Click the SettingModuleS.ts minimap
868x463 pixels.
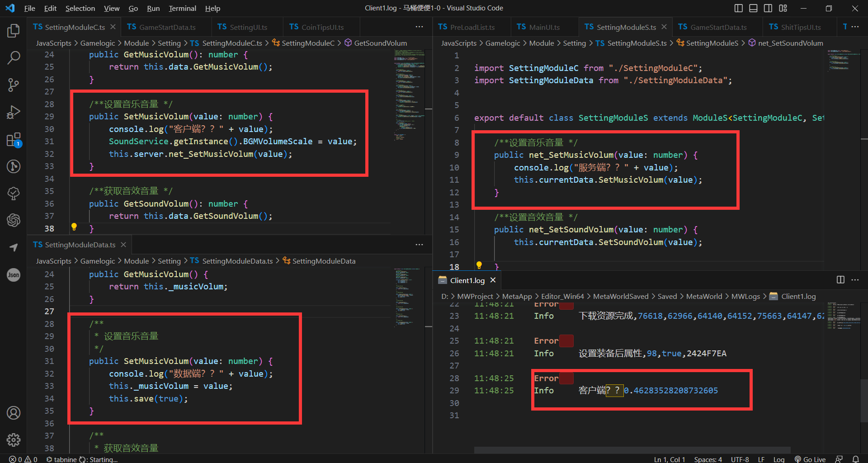pos(844,61)
